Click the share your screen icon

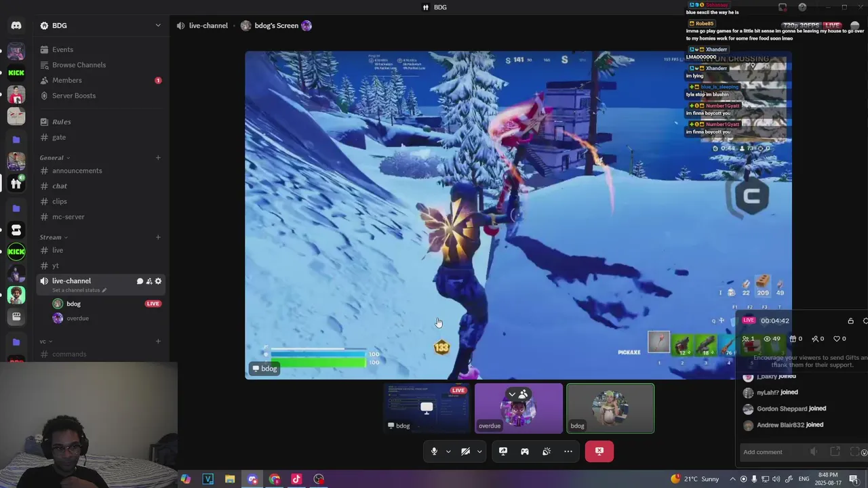click(x=503, y=451)
